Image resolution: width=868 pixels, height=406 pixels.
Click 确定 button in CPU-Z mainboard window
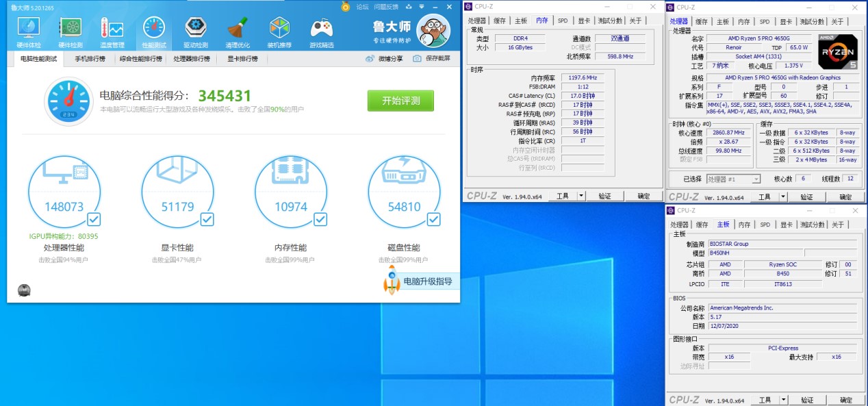(846, 400)
